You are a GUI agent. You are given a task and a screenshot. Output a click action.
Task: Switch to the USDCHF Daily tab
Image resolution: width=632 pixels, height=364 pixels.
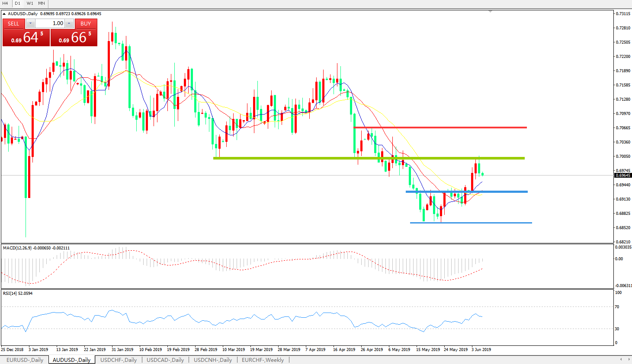(119, 360)
